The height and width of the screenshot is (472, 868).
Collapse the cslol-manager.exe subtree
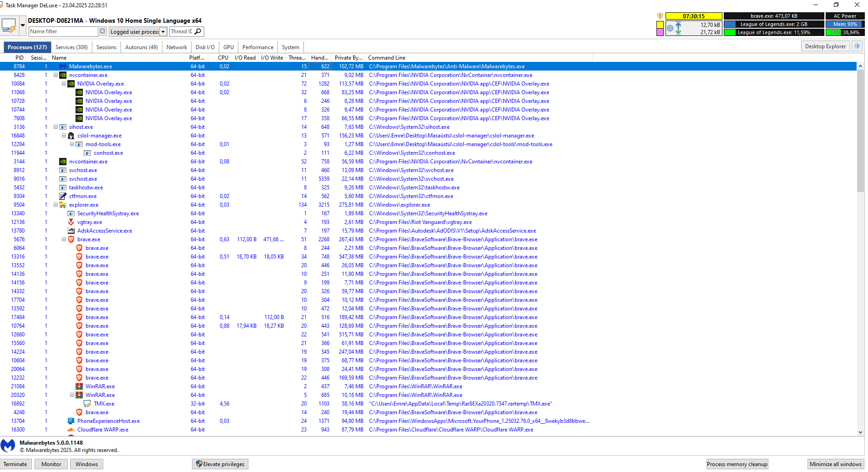click(64, 136)
